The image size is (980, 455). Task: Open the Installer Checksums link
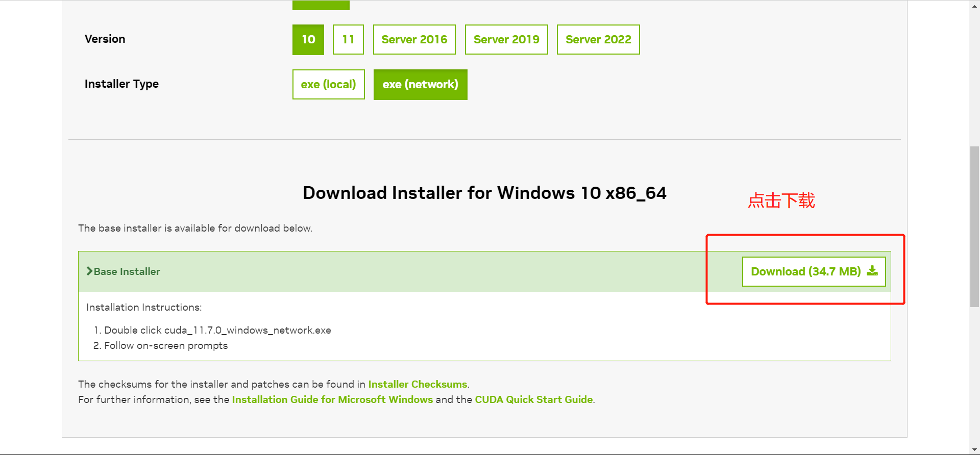pos(418,384)
